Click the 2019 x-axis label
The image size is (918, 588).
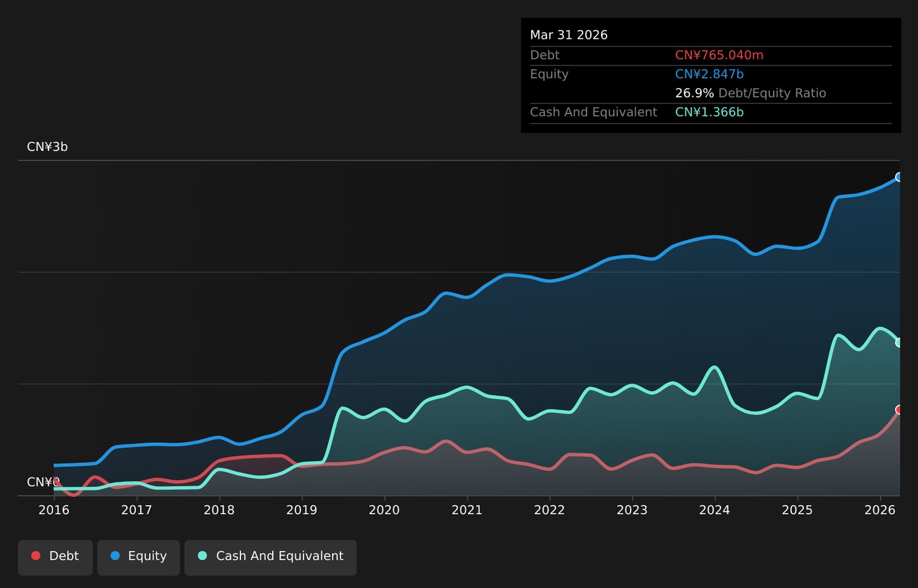click(x=302, y=510)
